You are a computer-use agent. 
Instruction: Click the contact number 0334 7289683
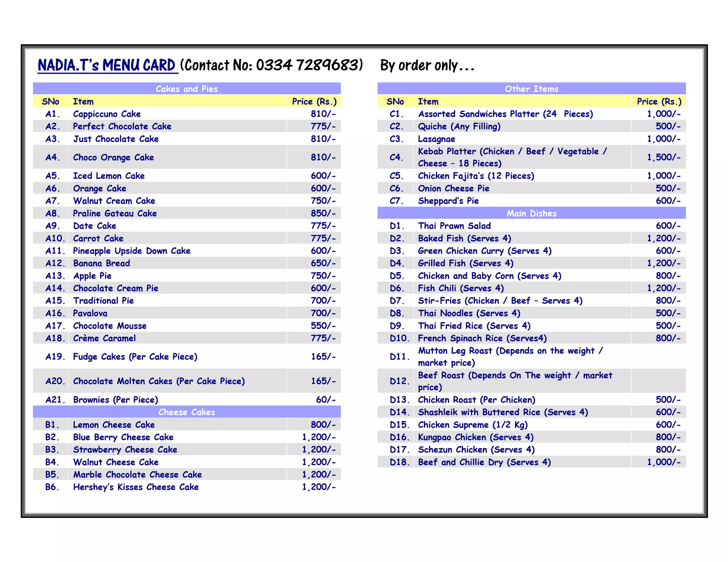309,65
